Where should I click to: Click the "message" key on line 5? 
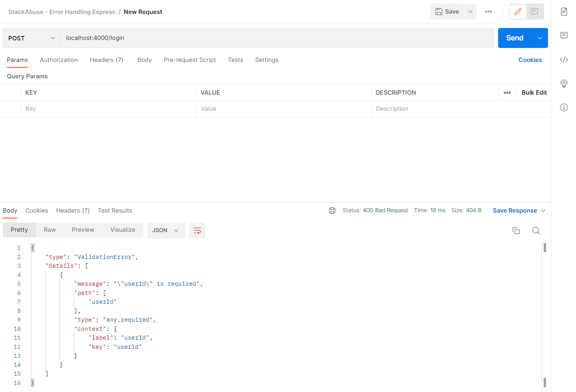90,284
